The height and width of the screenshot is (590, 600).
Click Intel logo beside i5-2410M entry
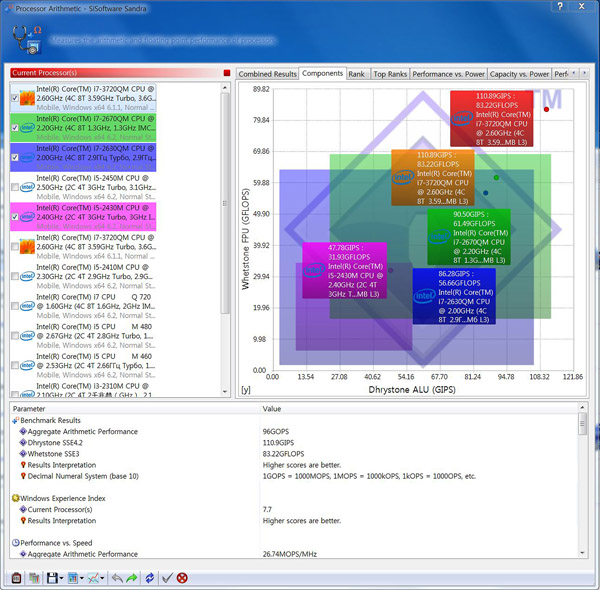tap(27, 276)
